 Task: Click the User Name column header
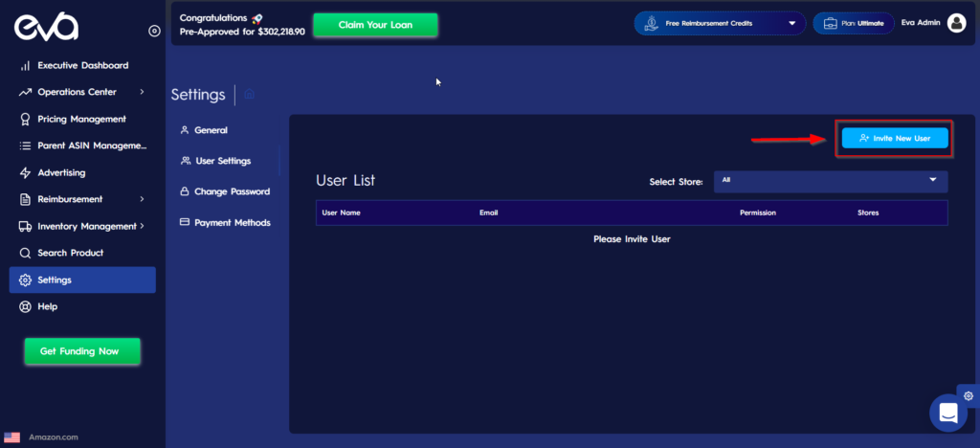[x=342, y=213]
